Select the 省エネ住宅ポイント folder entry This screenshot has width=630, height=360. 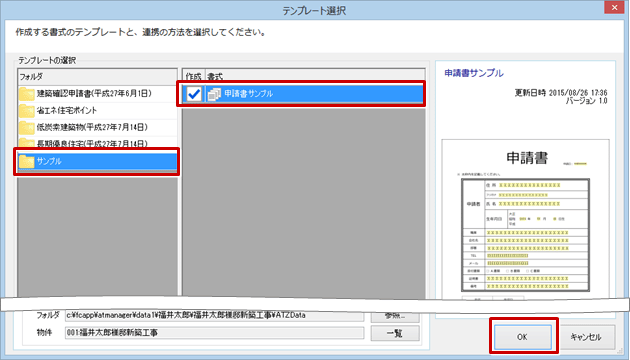[97, 111]
